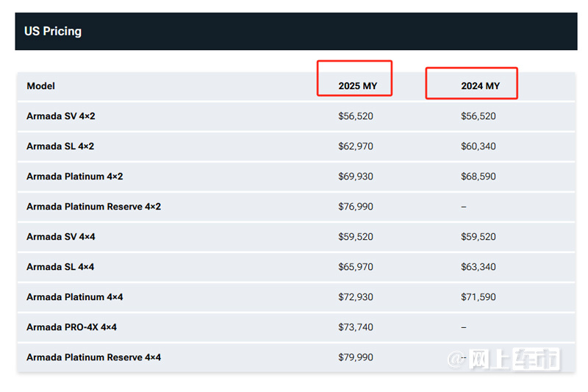Click the 2024 price for Armada SV 4×4

tap(478, 237)
